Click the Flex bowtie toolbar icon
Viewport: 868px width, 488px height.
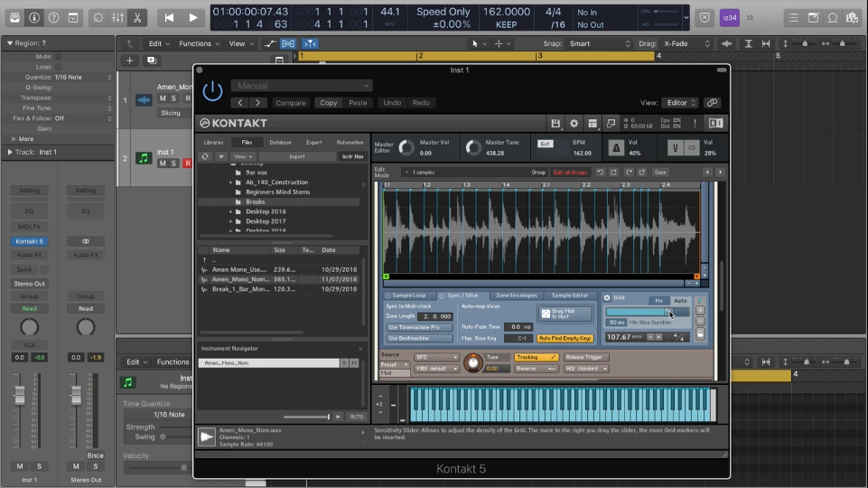[x=288, y=43]
